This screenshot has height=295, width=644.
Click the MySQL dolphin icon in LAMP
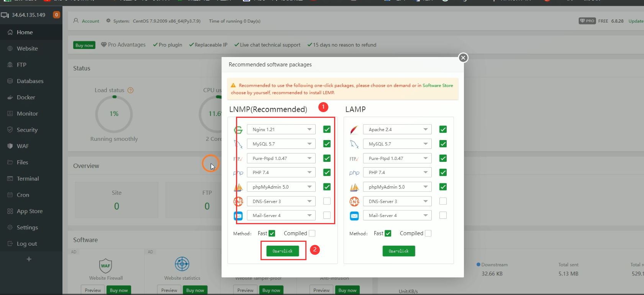(x=354, y=144)
